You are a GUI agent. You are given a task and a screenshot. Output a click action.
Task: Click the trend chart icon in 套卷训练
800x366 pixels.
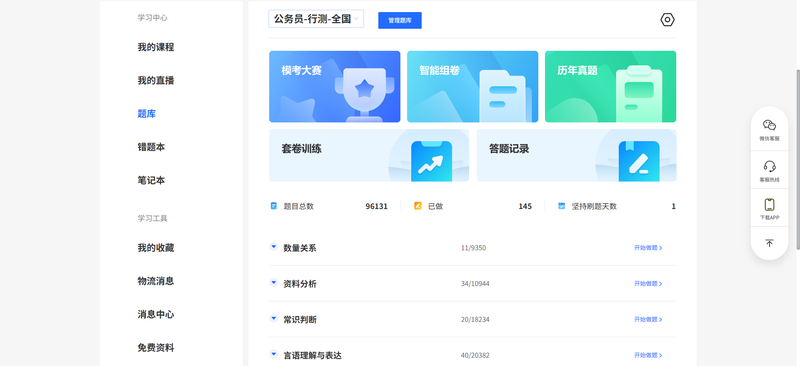[431, 161]
